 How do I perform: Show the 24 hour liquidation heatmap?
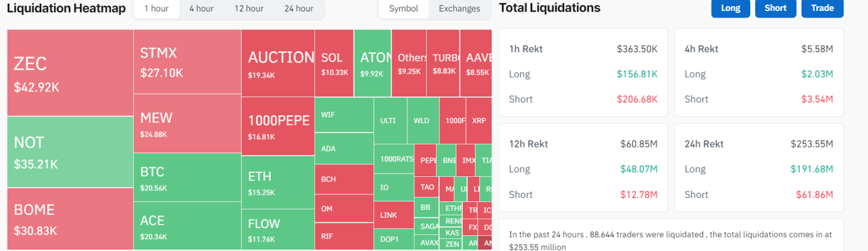click(x=299, y=9)
